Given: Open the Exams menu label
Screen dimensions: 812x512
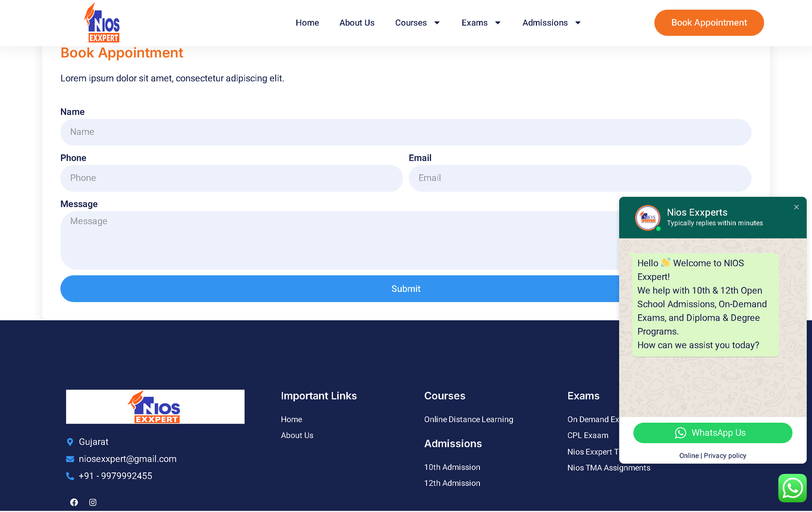Looking at the screenshot, I should pyautogui.click(x=475, y=23).
